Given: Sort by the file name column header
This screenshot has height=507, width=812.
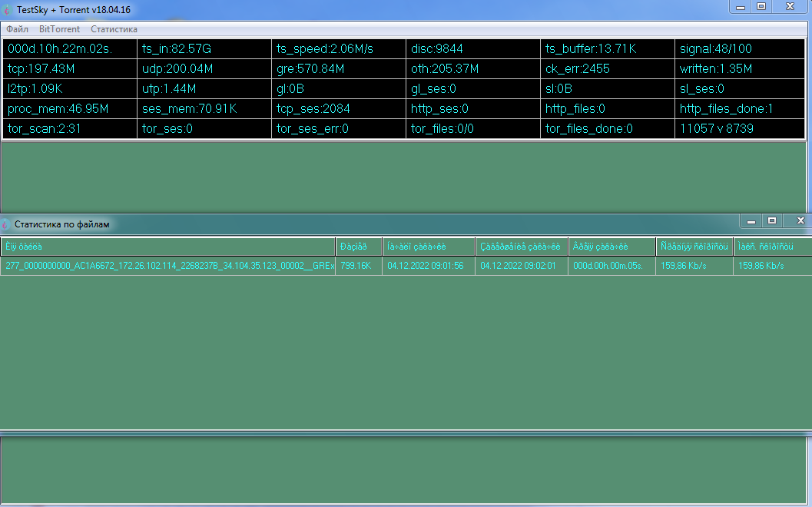Looking at the screenshot, I should click(167, 247).
